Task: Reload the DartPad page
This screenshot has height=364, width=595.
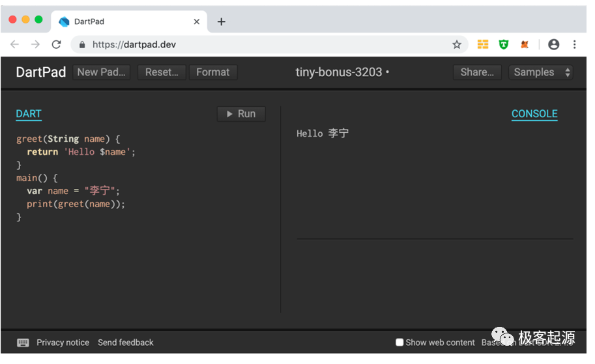Action: click(x=56, y=44)
